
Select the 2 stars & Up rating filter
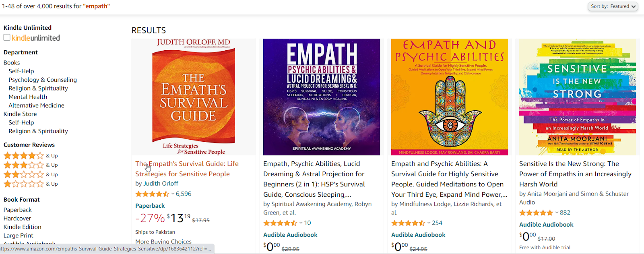click(x=24, y=174)
